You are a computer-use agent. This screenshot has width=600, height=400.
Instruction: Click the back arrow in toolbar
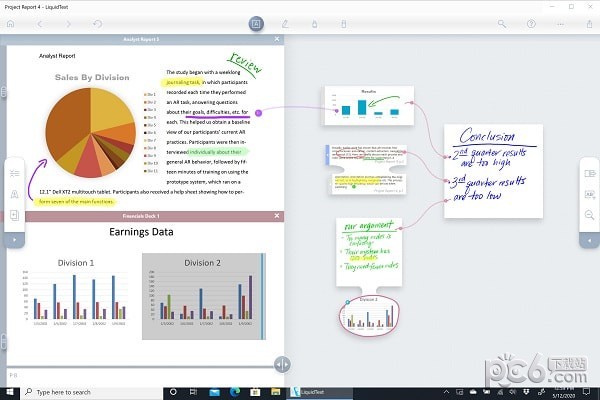coord(40,24)
